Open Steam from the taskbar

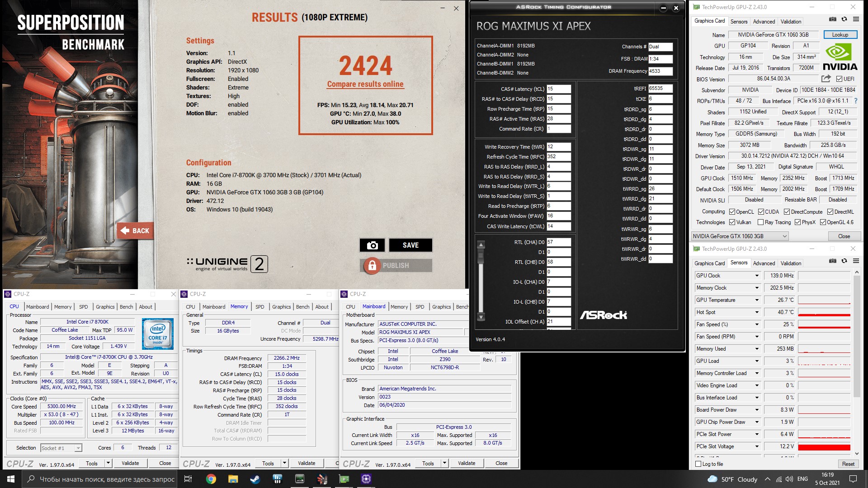pos(255,479)
